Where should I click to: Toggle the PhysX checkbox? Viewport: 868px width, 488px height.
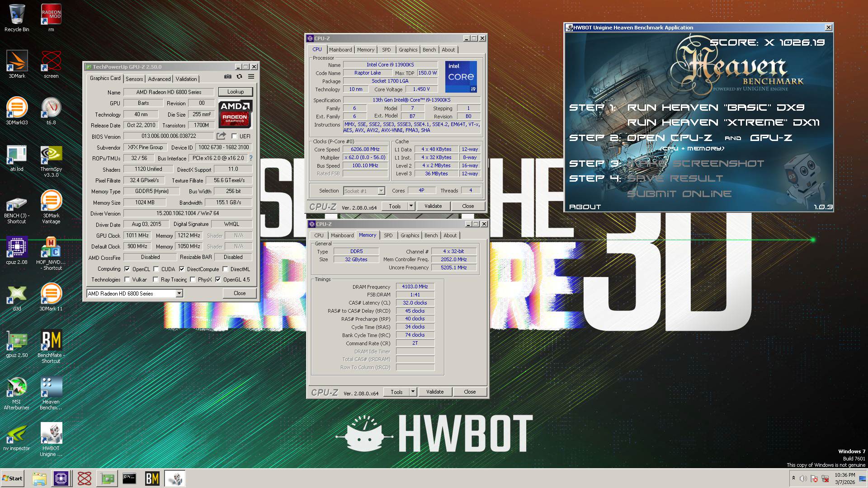coord(193,280)
